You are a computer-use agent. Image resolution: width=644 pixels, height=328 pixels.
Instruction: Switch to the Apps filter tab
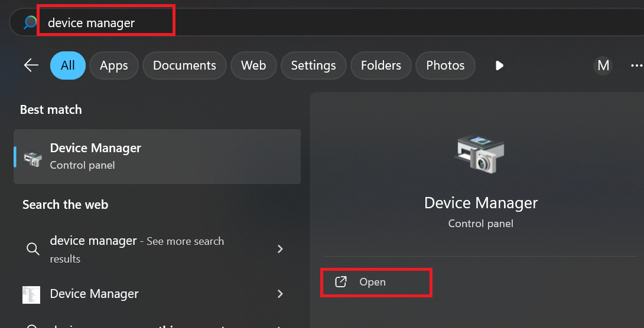click(114, 65)
